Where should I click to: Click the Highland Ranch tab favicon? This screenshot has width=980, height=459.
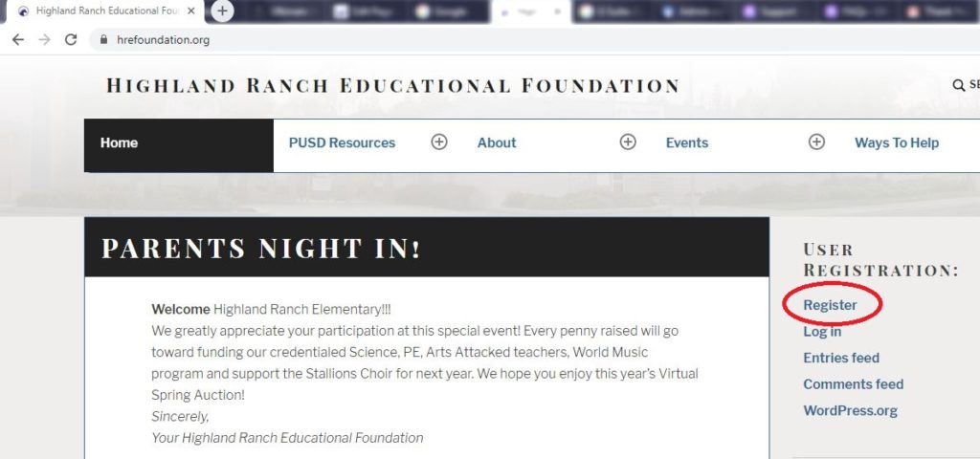click(x=23, y=11)
